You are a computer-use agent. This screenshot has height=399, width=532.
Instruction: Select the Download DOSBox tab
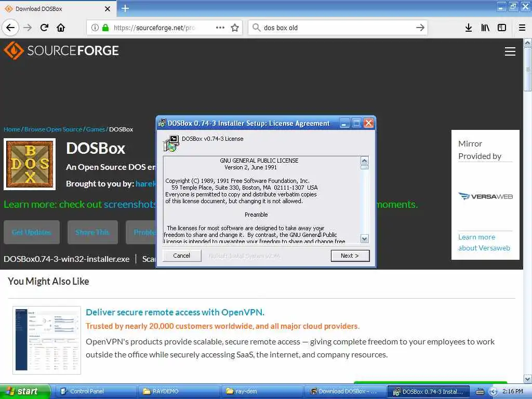click(58, 9)
